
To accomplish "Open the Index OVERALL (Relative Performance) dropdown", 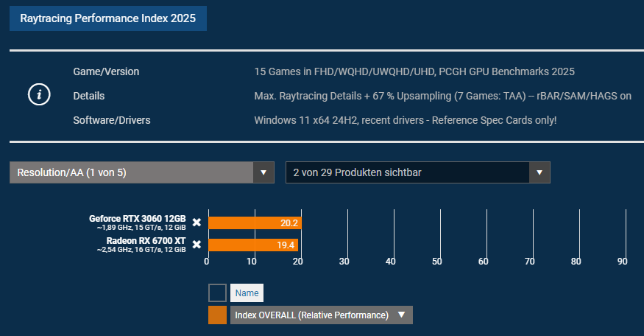I will click(321, 315).
